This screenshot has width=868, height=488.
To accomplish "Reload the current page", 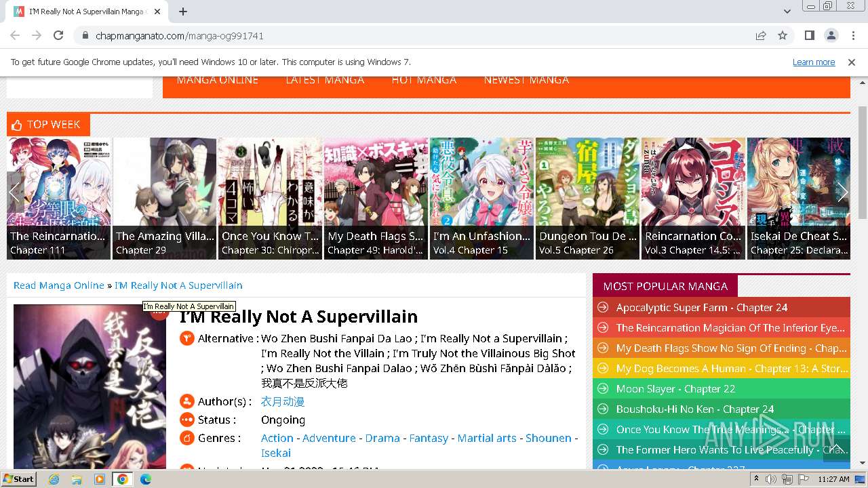I will point(58,35).
